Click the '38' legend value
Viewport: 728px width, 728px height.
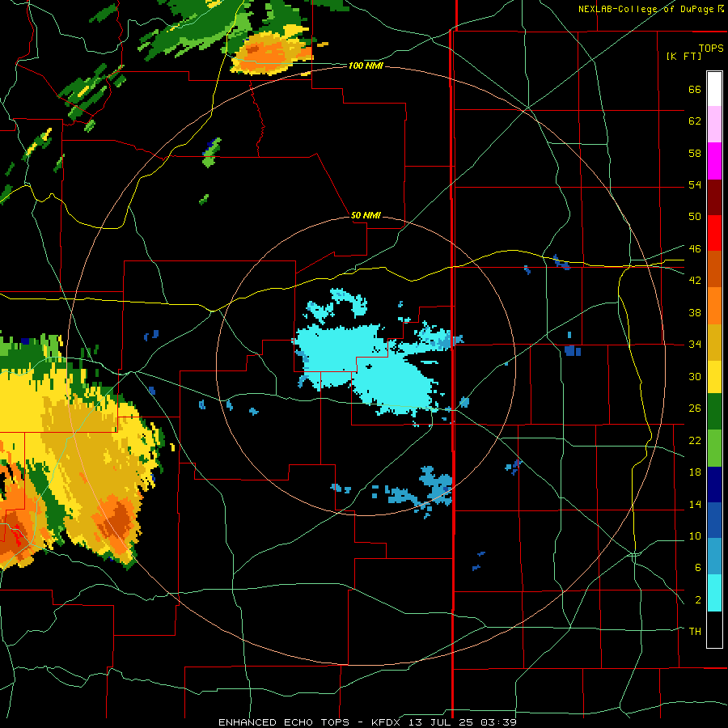[695, 313]
